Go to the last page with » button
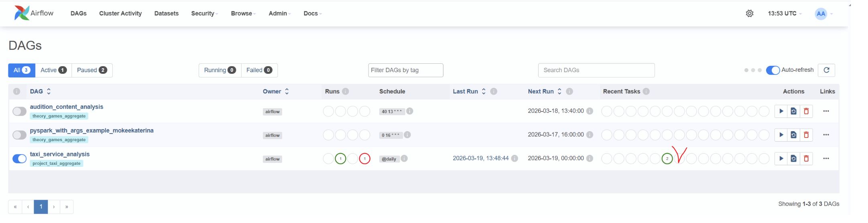This screenshot has width=868, height=223. pos(67,207)
